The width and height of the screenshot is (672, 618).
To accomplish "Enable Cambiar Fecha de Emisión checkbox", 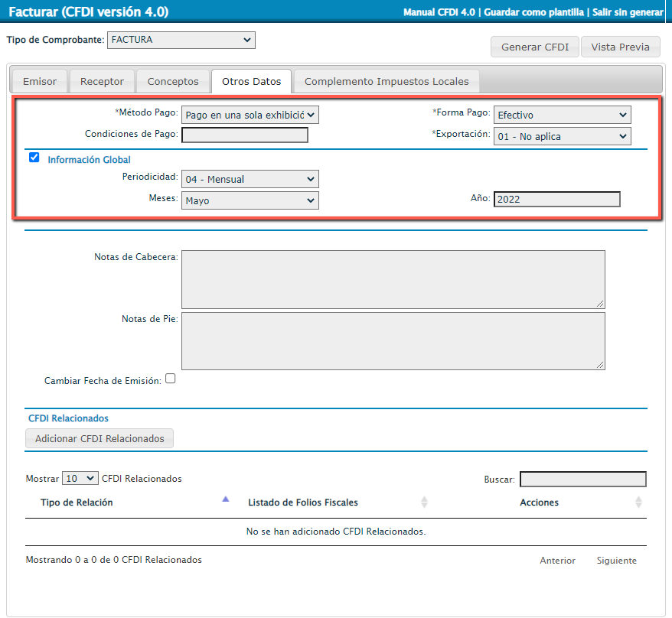I will click(x=171, y=378).
